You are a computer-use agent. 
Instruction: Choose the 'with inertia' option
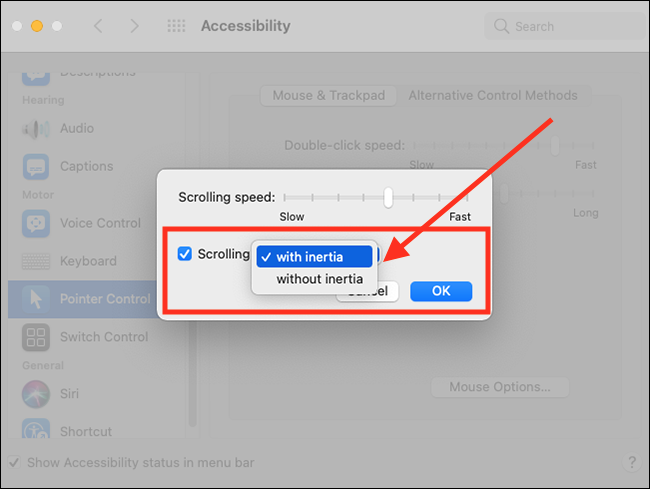click(315, 257)
